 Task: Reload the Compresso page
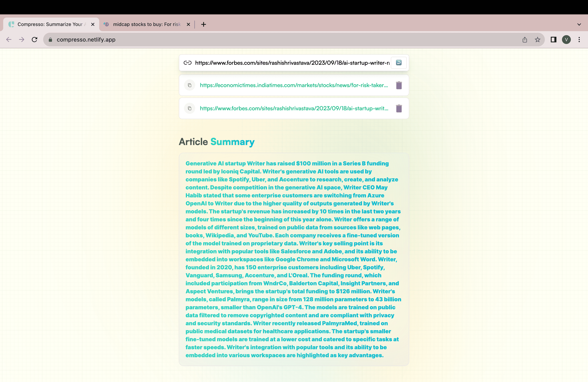tap(35, 40)
